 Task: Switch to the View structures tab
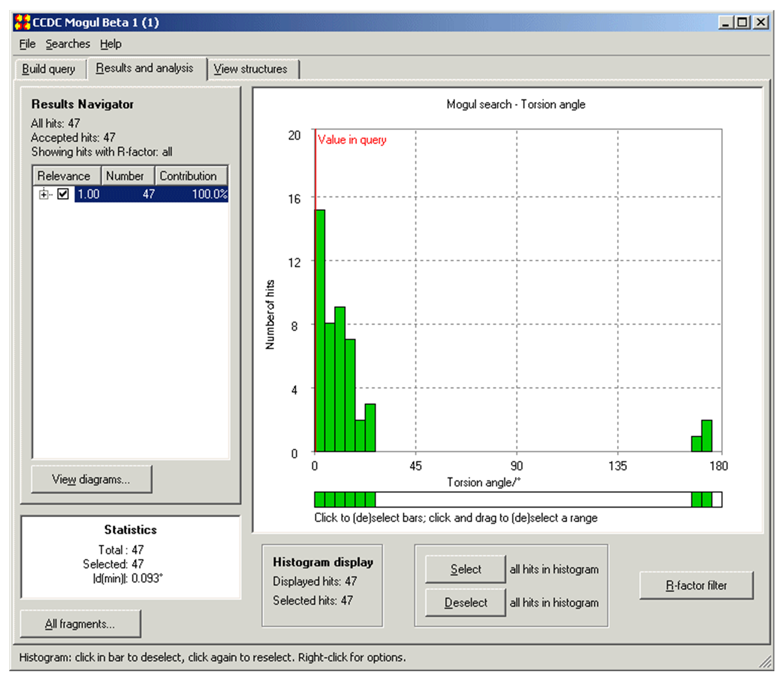(251, 69)
